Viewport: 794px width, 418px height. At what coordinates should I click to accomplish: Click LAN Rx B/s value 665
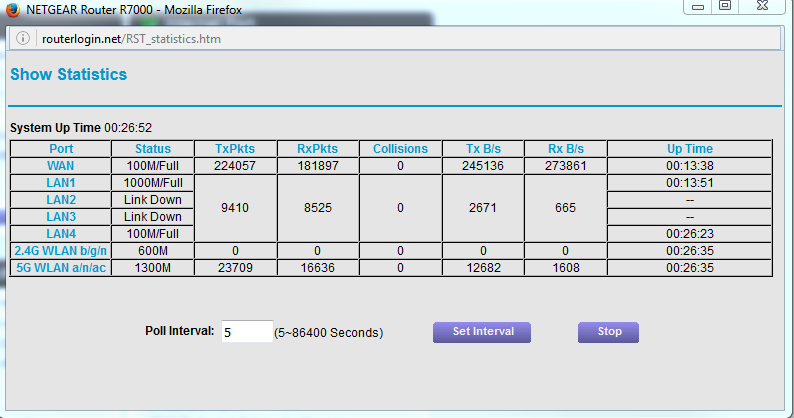565,208
